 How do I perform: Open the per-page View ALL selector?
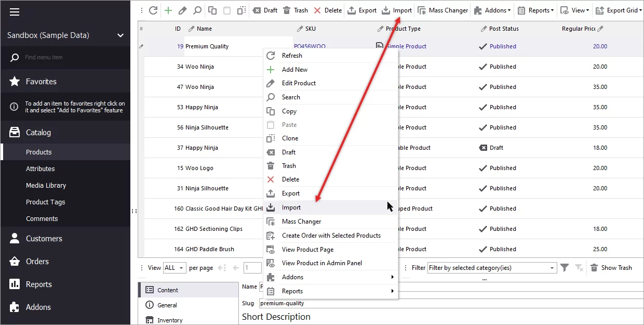pyautogui.click(x=175, y=267)
